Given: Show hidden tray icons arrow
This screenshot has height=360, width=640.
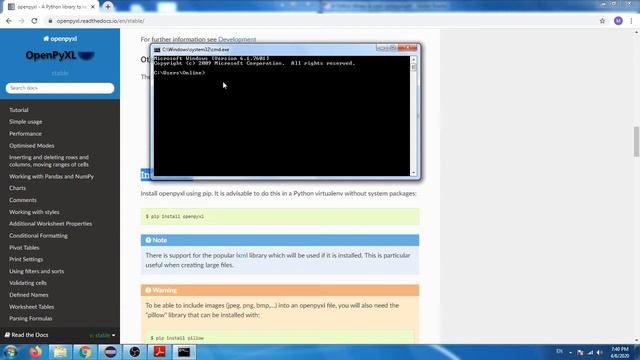Looking at the screenshot, I should pos(570,353).
